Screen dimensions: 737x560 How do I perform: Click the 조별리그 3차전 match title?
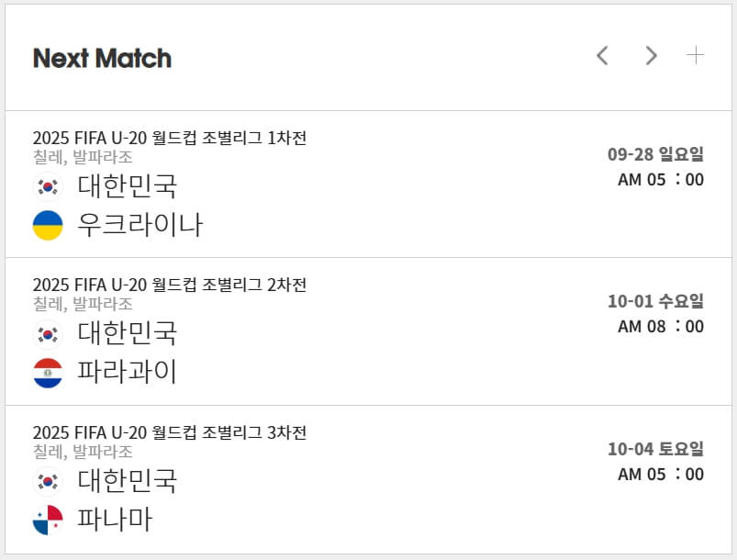[x=171, y=432]
